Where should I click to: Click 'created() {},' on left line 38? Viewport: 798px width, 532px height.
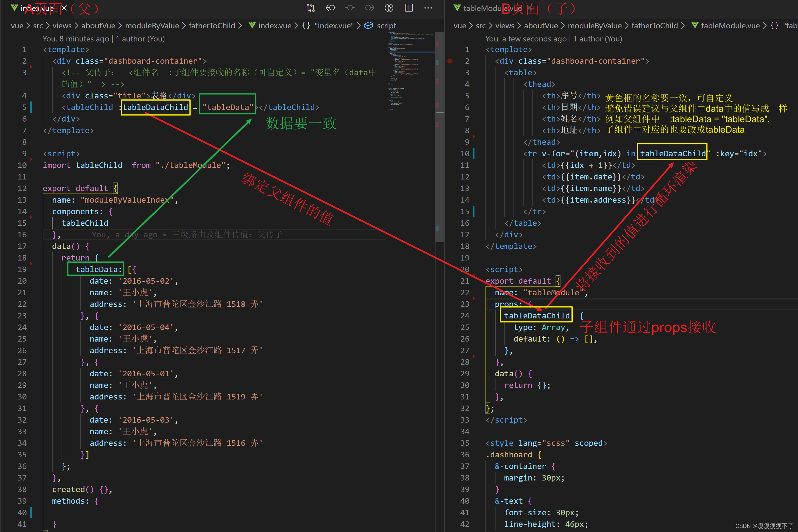pos(82,490)
